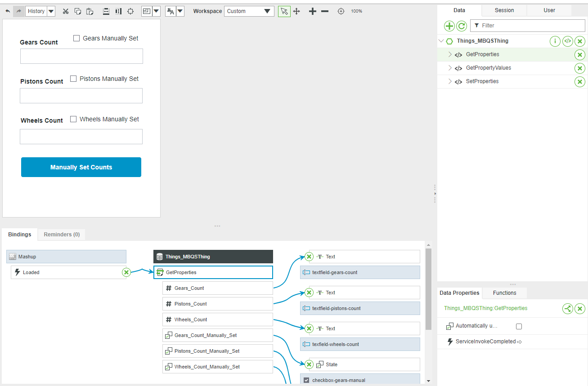Select the Zoom In icon
Image resolution: width=588 pixels, height=386 pixels.
coord(312,11)
